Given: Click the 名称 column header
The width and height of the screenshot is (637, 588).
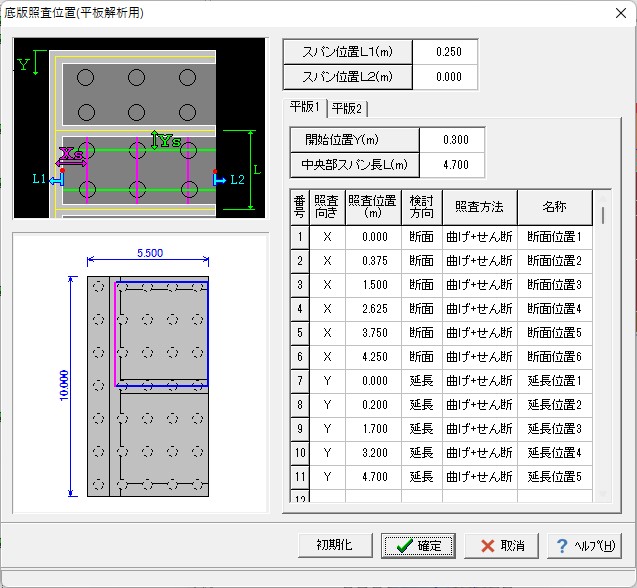Looking at the screenshot, I should (555, 207).
